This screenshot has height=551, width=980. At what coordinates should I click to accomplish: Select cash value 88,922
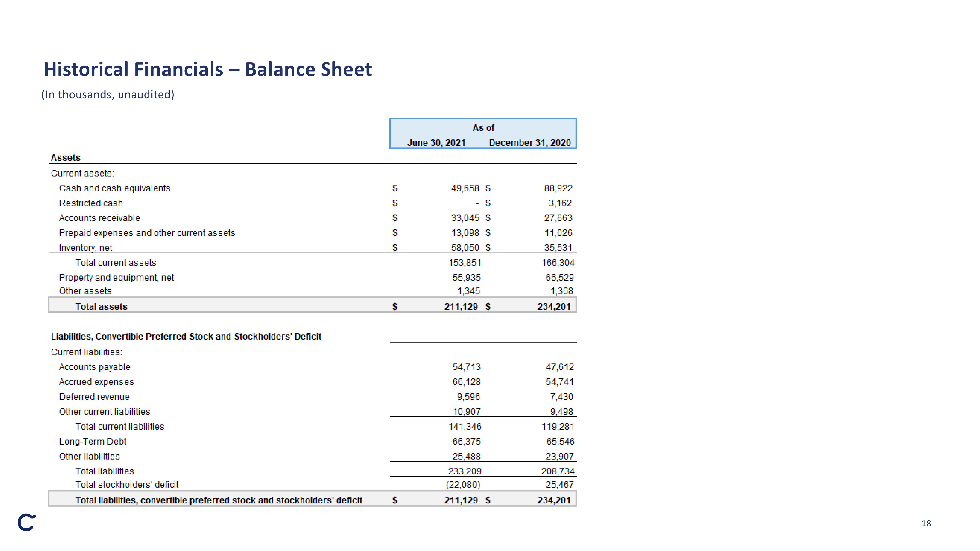click(558, 188)
